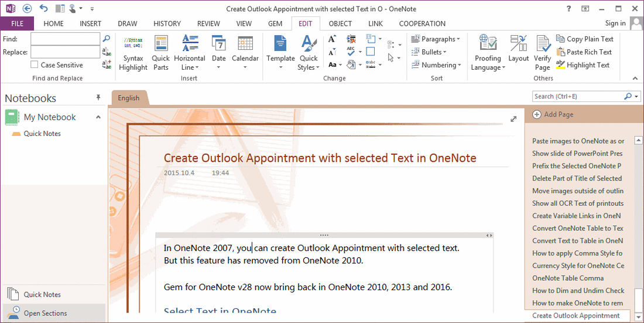This screenshot has width=644, height=323.
Task: Click the Replace All icon beside Case Sensitive
Action: click(107, 64)
